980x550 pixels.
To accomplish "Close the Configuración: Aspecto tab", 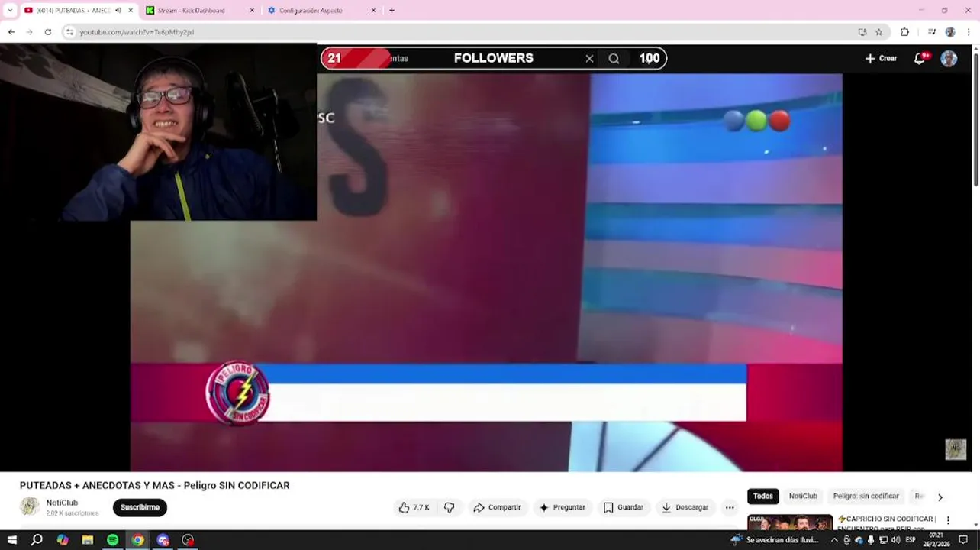I will tap(373, 10).
